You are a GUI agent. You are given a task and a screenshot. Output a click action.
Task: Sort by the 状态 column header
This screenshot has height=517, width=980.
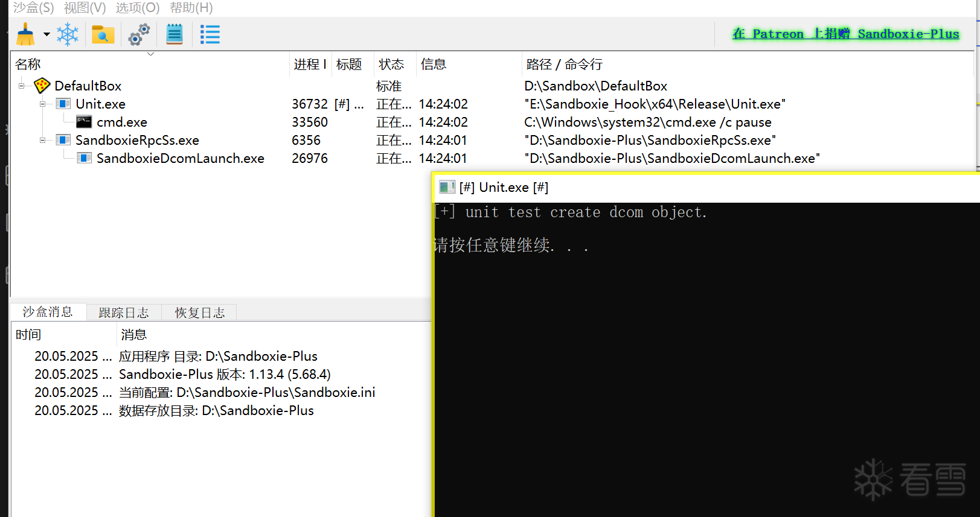click(395, 64)
